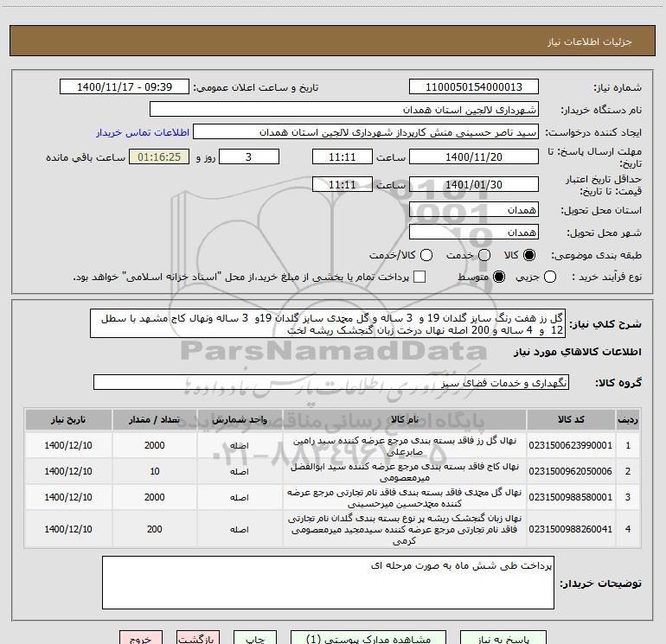Click the نام کالا column header

click(x=405, y=419)
